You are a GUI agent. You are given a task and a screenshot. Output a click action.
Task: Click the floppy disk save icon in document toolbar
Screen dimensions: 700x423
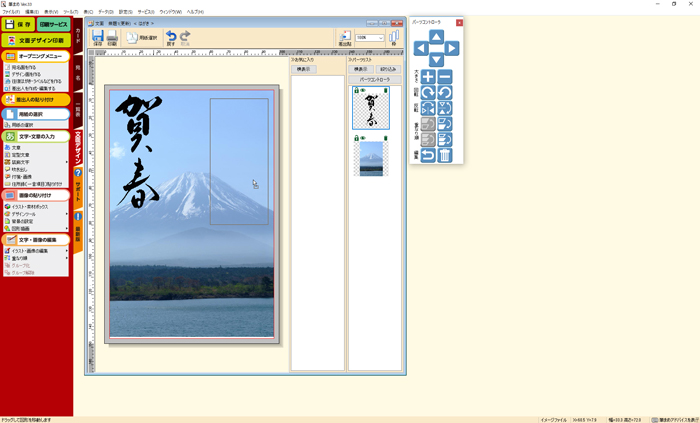pyautogui.click(x=97, y=38)
